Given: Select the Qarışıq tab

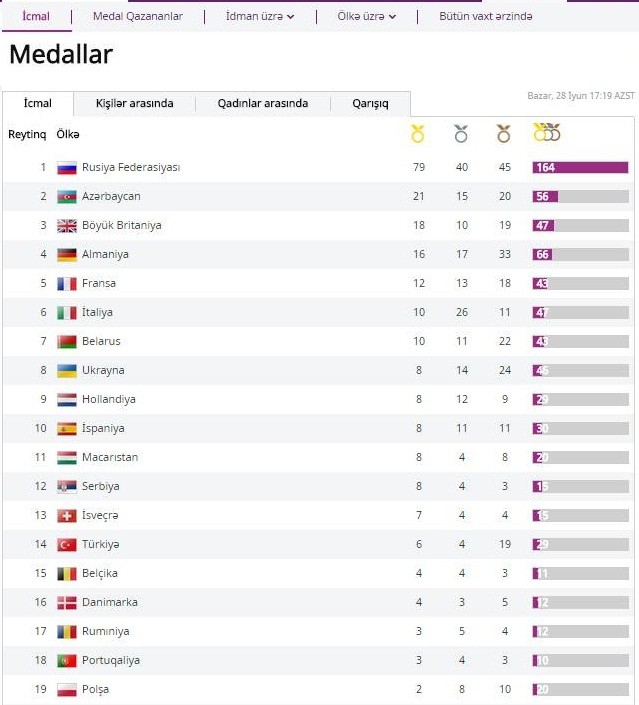Looking at the screenshot, I should click(370, 103).
